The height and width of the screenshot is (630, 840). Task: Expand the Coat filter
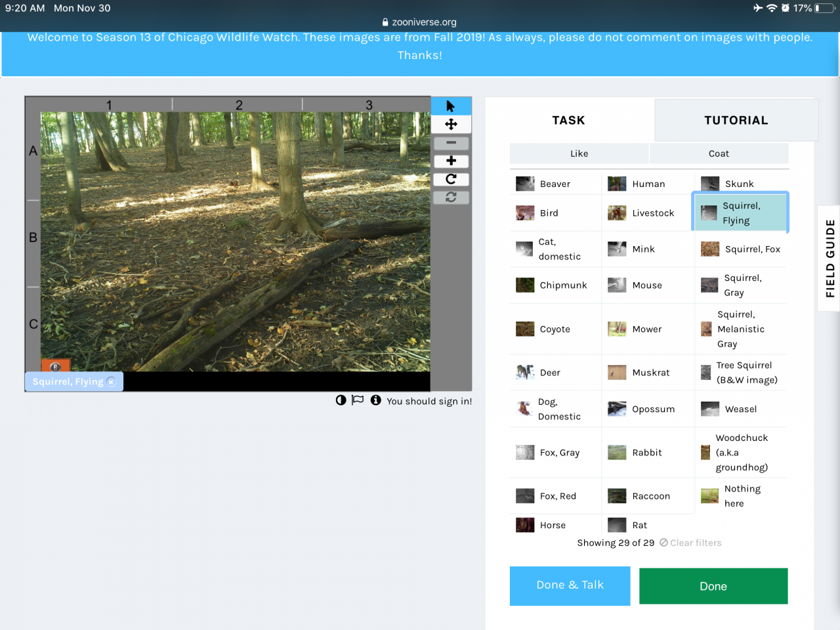[x=719, y=154]
